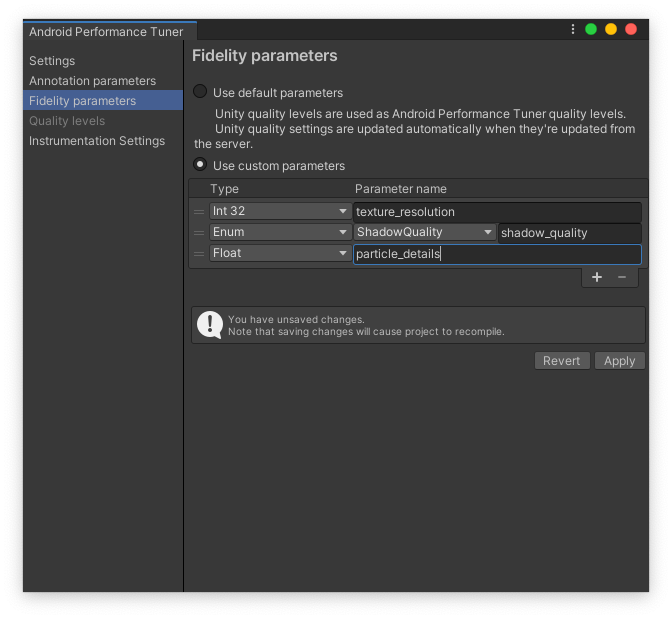Image resolution: width=672 pixels, height=619 pixels.
Task: Click the unsaved changes warning icon
Action: 210,324
